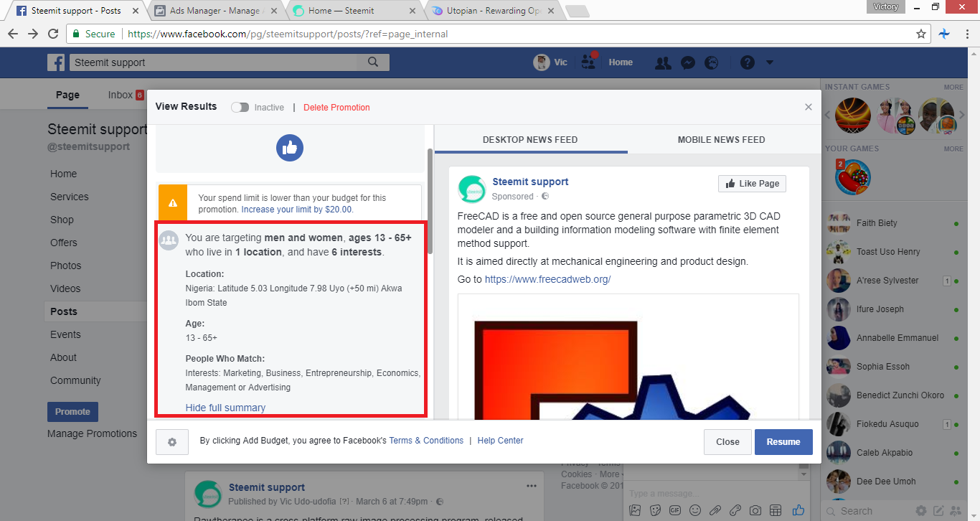Screen dimensions: 980x521
Task: Click Delete Promotion link
Action: 336,108
